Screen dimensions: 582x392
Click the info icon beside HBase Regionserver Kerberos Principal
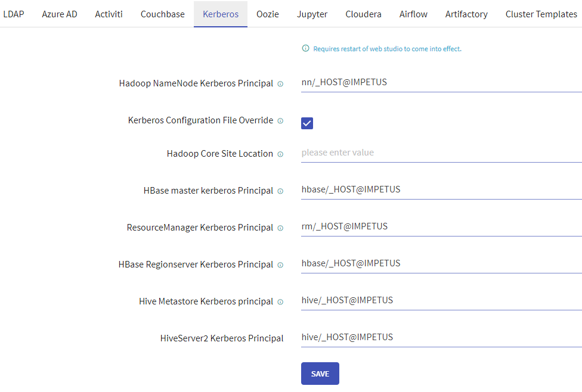(280, 265)
